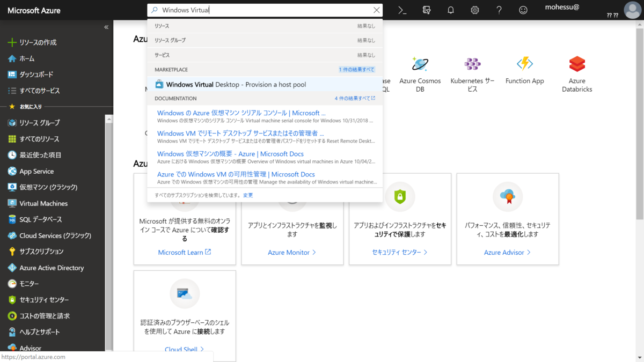The width and height of the screenshot is (644, 362).
Task: Open user account avatar
Action: point(633,10)
